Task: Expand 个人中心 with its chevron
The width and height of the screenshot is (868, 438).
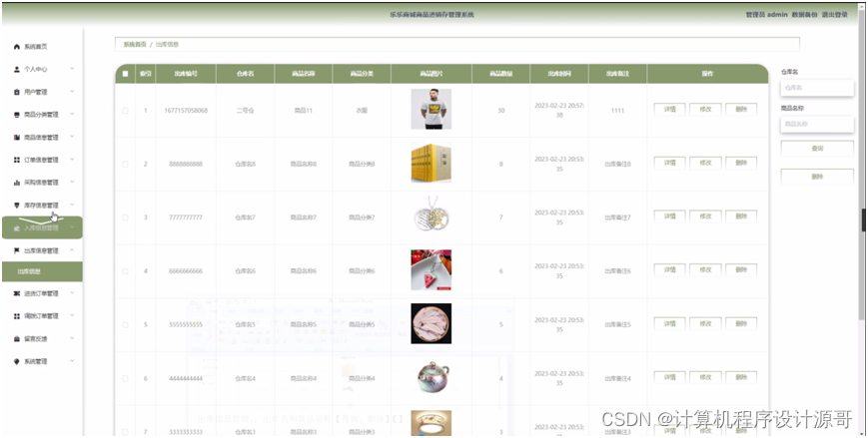Action: click(x=72, y=69)
